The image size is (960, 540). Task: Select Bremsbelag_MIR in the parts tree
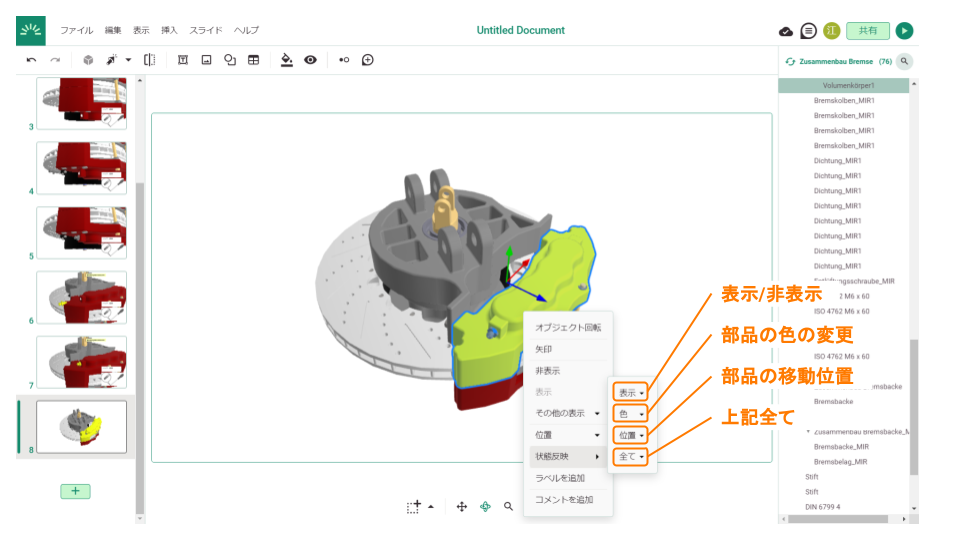[841, 462]
